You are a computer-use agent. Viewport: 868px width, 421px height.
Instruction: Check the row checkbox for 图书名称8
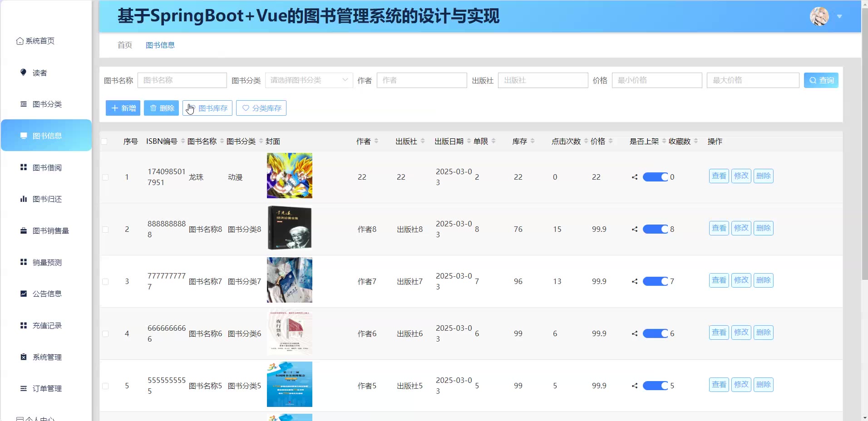[105, 230]
